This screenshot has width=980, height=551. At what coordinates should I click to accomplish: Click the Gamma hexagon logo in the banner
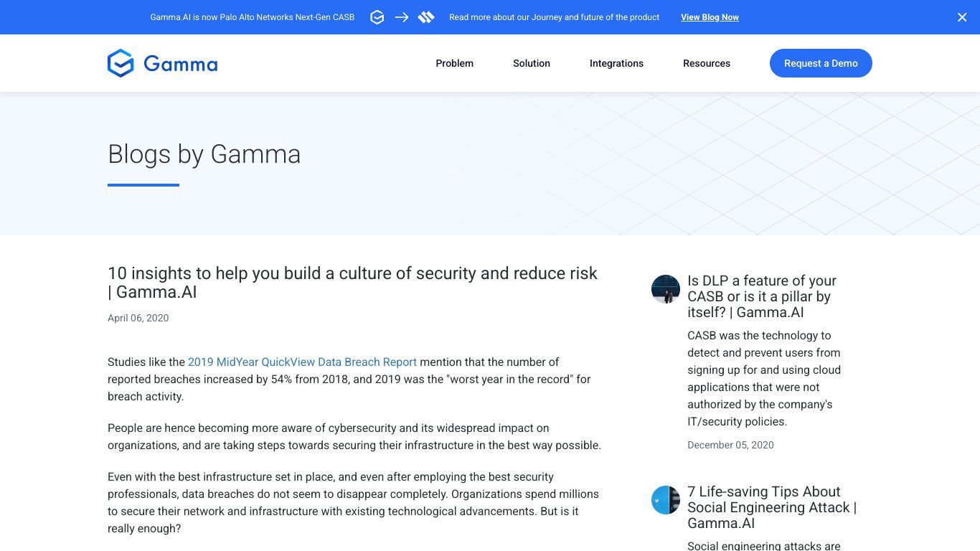tap(377, 17)
